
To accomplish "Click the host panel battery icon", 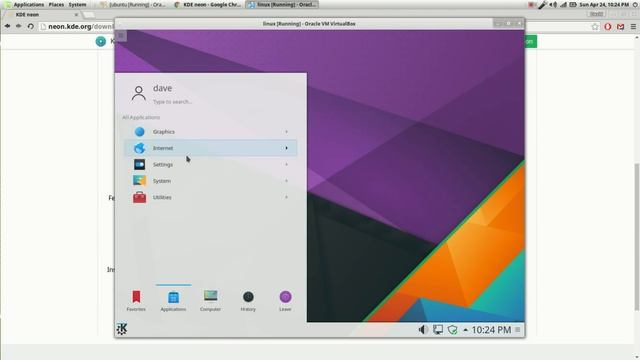I will (573, 4).
